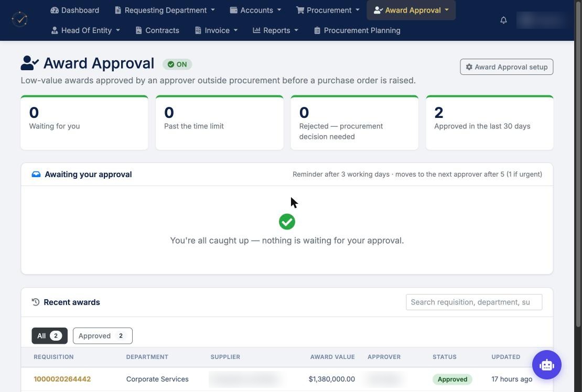This screenshot has height=392, width=582.
Task: Click the Accounts wallet icon
Action: tap(233, 10)
